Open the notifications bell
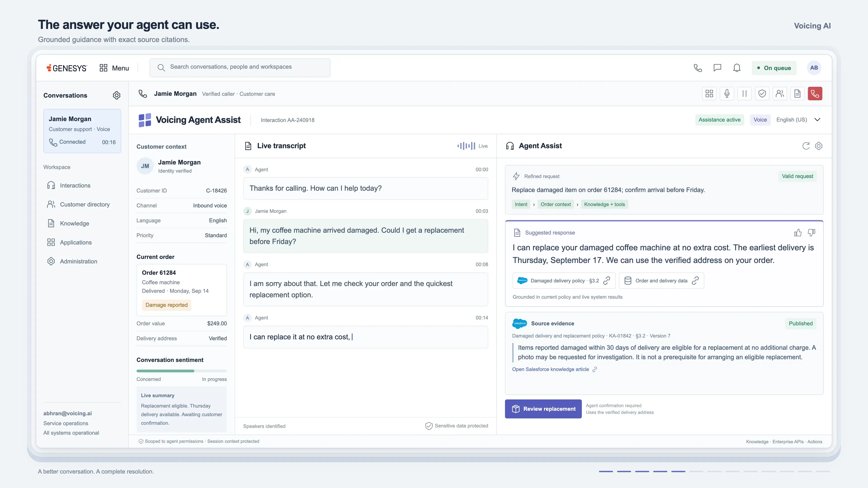 (737, 68)
